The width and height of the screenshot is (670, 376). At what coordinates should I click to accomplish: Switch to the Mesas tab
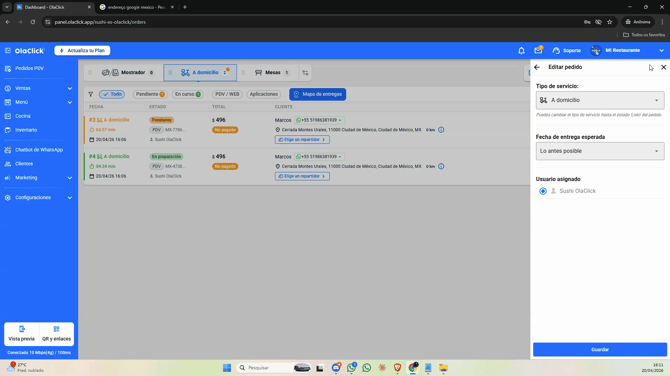272,73
